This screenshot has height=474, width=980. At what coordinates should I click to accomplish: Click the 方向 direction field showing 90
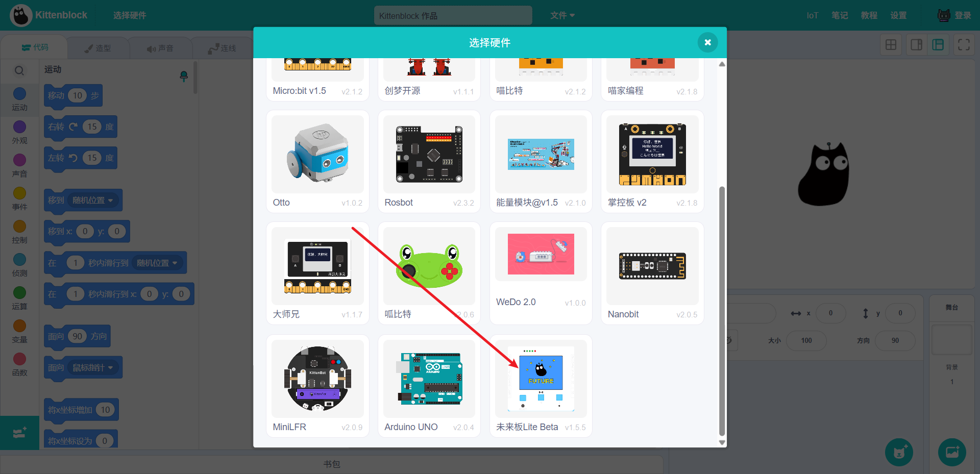[x=895, y=340]
